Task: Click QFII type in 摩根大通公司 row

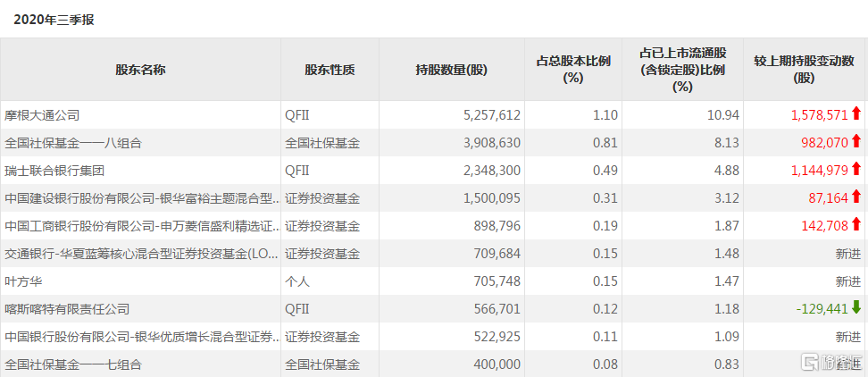Action: pyautogui.click(x=296, y=115)
